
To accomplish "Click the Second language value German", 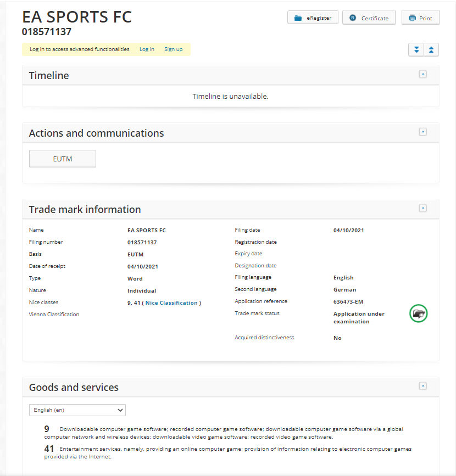I will click(344, 289).
